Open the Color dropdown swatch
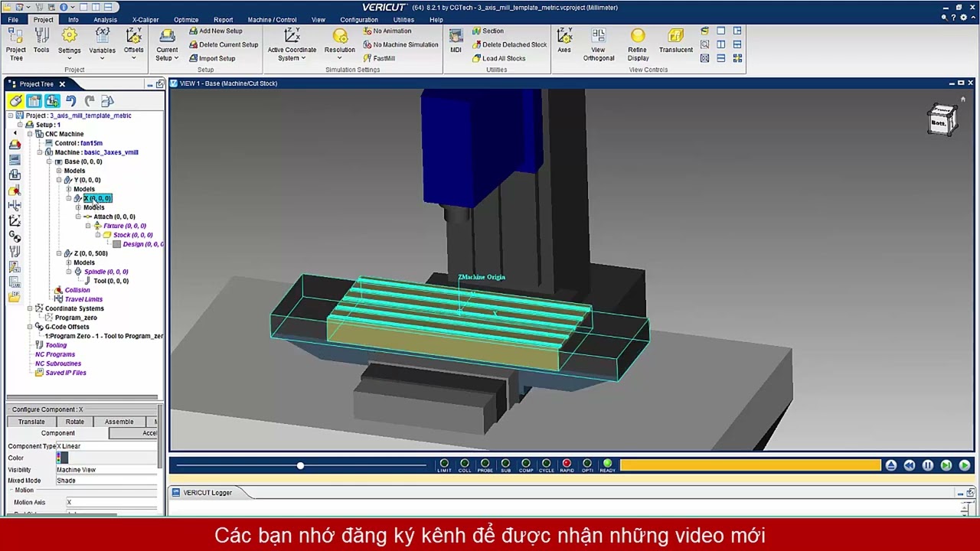This screenshot has width=980, height=551. pos(62,458)
